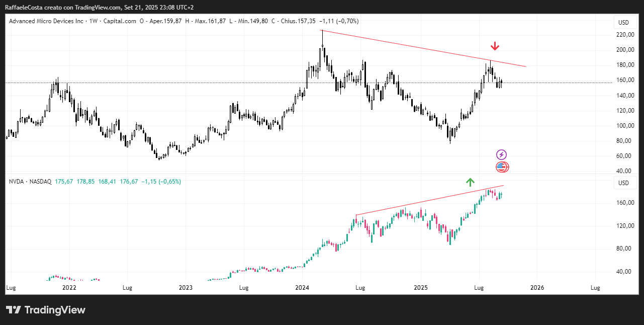Click the 40,00 price level on NVDA axis
This screenshot has width=644, height=325.
click(623, 272)
